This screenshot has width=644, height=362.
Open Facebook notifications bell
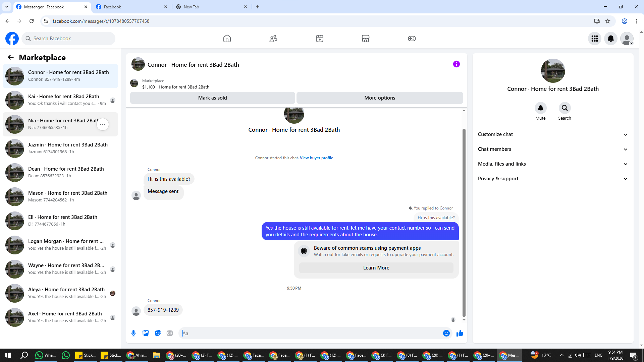coord(610,39)
